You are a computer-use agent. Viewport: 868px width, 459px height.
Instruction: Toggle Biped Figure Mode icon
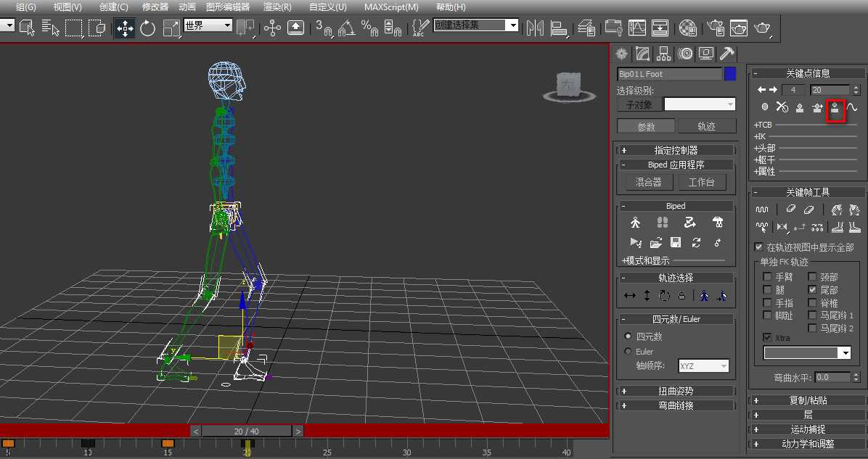pos(635,223)
